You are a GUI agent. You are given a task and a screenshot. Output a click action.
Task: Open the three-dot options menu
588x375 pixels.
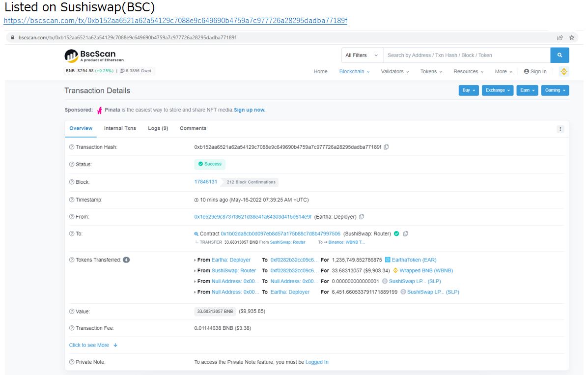coord(560,129)
